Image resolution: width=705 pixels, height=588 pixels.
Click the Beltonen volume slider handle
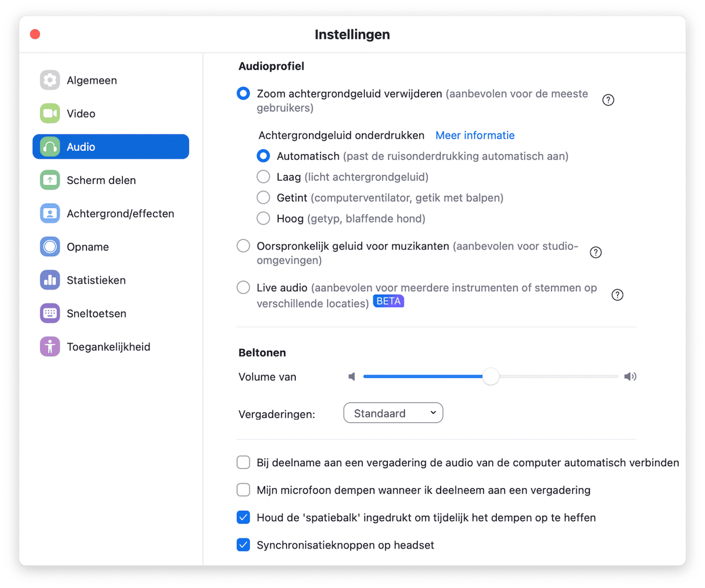[490, 376]
